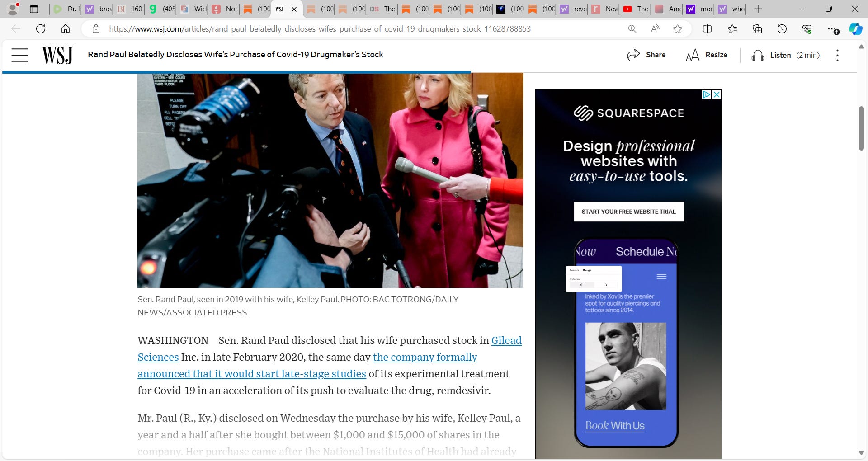Image resolution: width=868 pixels, height=461 pixels.
Task: Close the active WSJ tab
Action: click(x=294, y=9)
